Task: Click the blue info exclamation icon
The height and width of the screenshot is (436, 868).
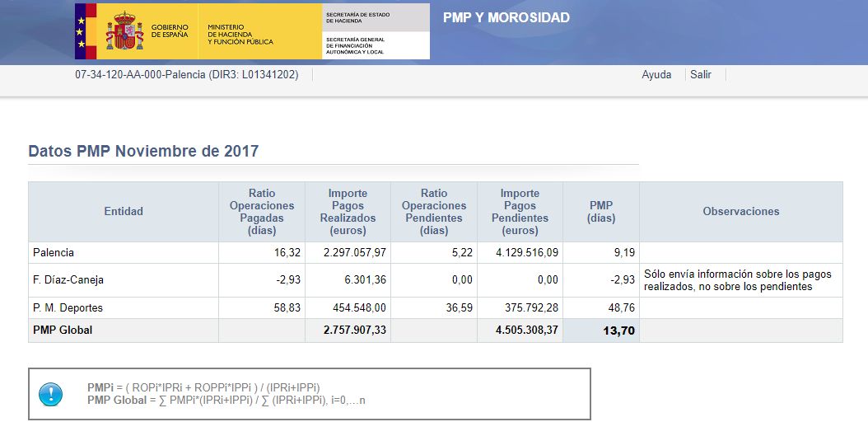Action: tap(50, 394)
